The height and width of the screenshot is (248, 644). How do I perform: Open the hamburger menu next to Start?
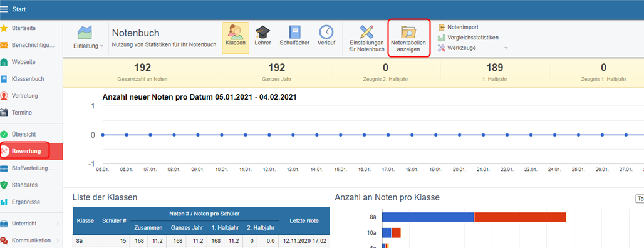[4, 9]
